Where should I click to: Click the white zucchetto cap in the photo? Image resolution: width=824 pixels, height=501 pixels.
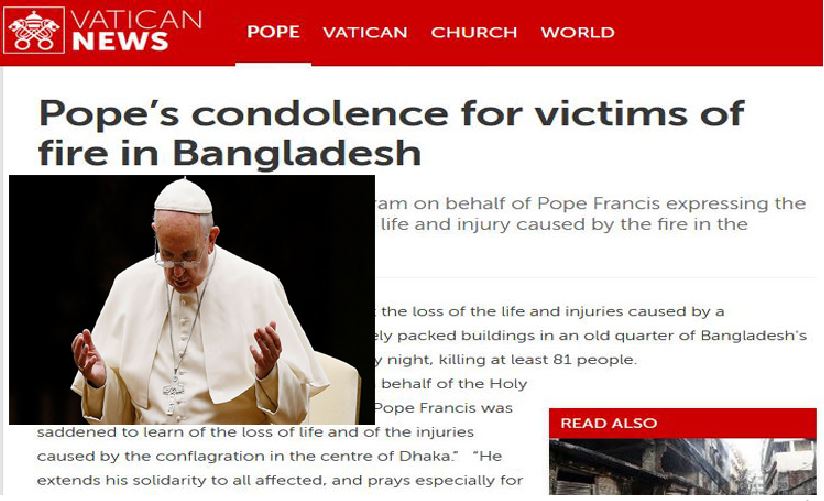pyautogui.click(x=183, y=196)
